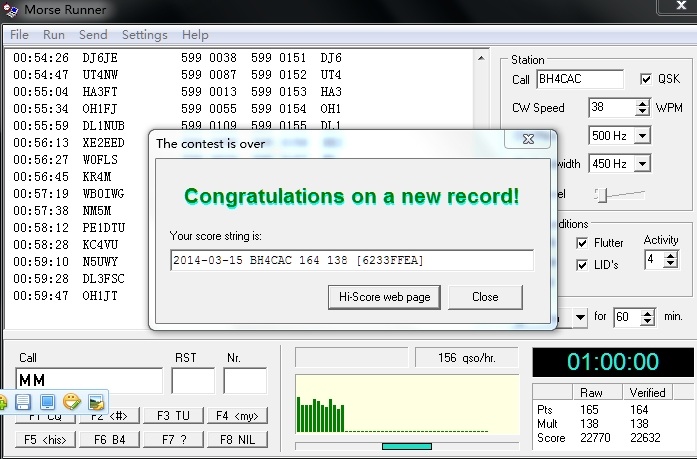
Task: Send TU with the F3 button
Action: click(x=173, y=416)
